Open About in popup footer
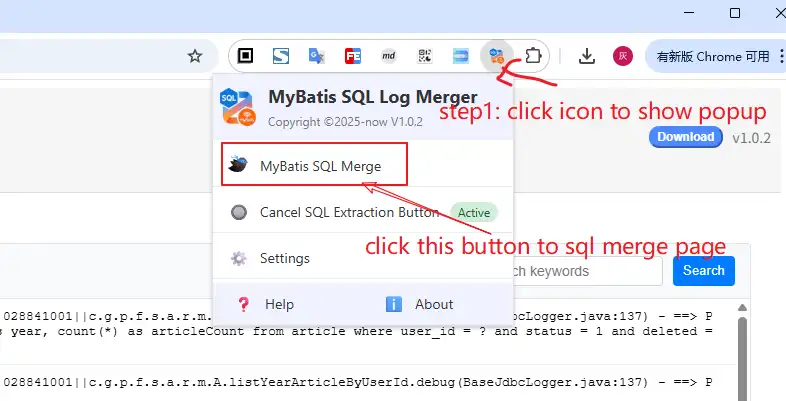This screenshot has height=401, width=786. [433, 304]
